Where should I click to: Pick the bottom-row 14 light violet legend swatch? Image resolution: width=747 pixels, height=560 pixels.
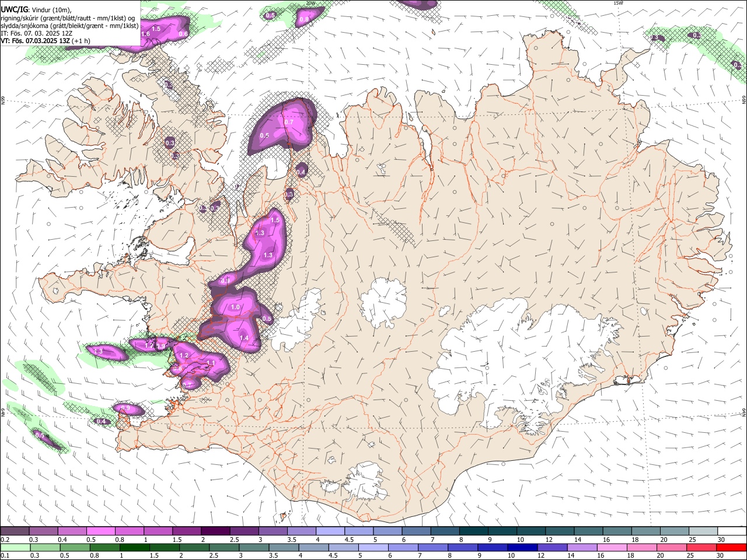click(x=583, y=547)
